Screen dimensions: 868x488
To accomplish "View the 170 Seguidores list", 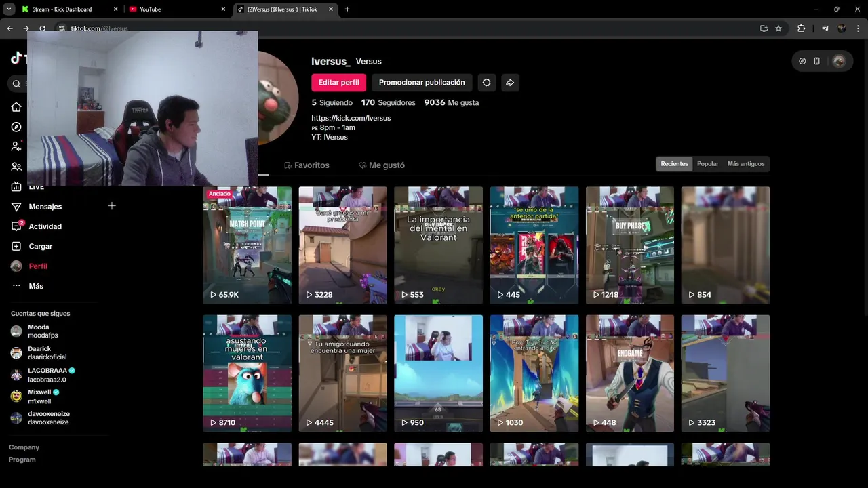I will click(x=389, y=103).
